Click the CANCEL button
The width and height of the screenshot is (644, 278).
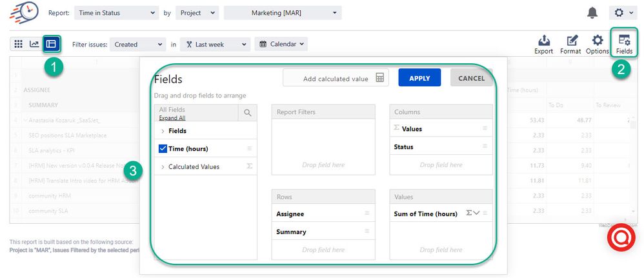point(472,78)
